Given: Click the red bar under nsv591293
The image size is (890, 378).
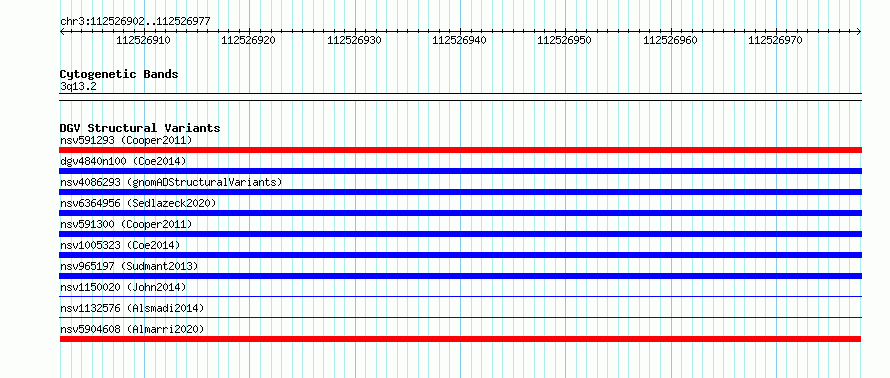Looking at the screenshot, I should (x=460, y=150).
